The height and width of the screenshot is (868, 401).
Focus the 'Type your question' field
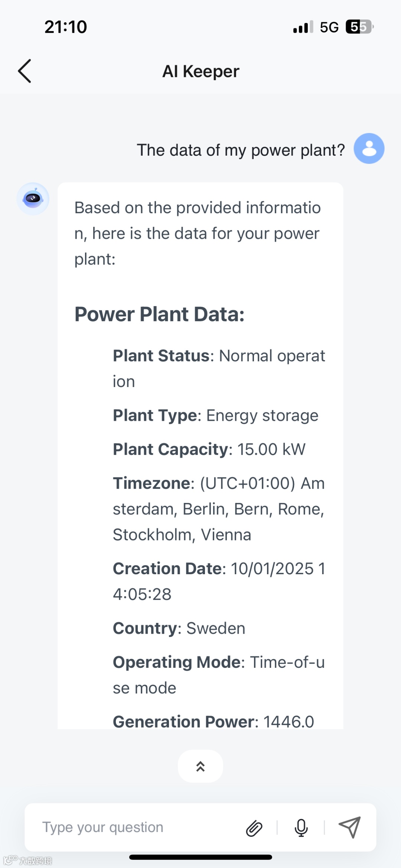pyautogui.click(x=137, y=828)
